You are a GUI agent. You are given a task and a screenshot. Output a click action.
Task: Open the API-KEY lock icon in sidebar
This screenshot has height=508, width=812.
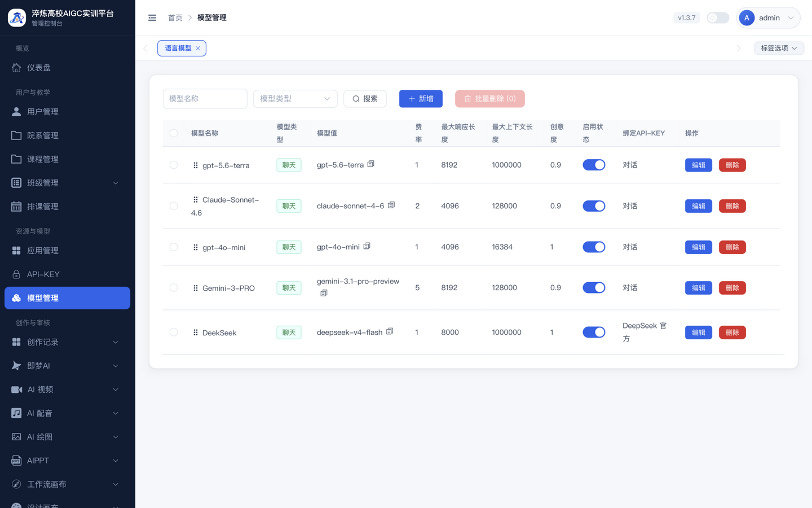[x=16, y=274]
